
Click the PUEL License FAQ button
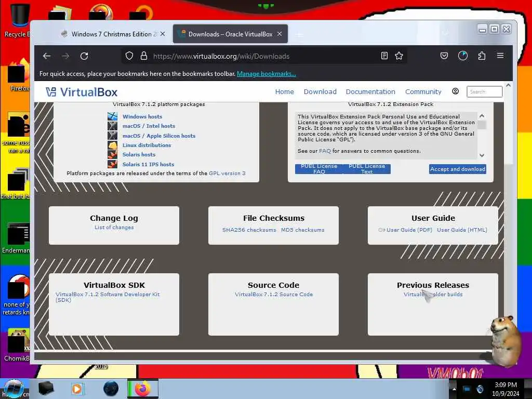(x=319, y=169)
